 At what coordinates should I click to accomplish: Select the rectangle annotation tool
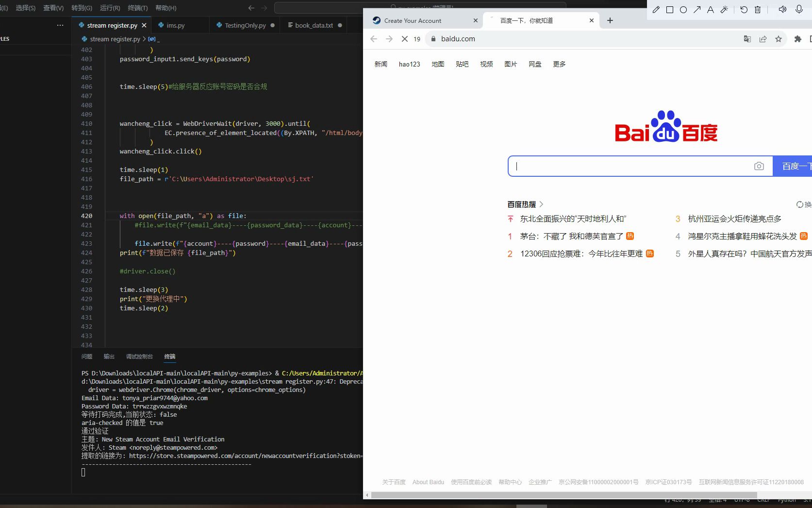coord(670,10)
